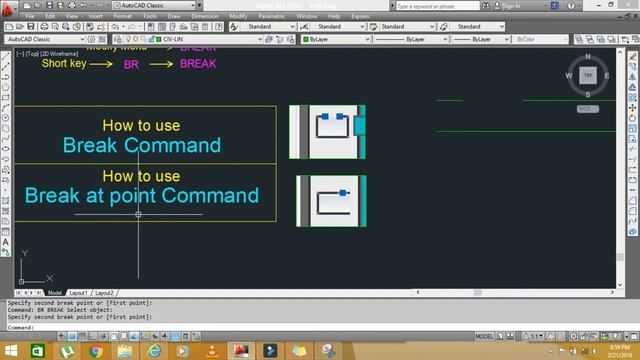Click the Erase tool in Modify toolbar
Screen dimensions: 640x360
pos(632,56)
